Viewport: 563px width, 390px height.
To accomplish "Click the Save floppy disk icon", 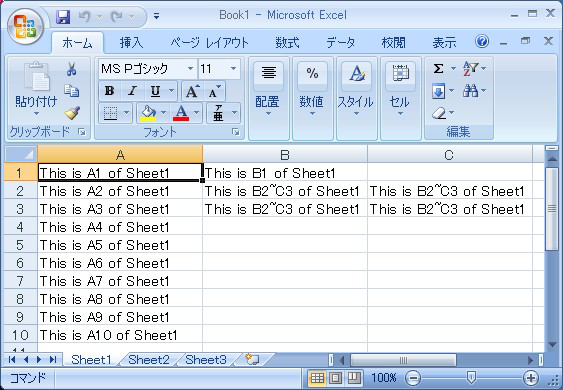I will point(63,17).
